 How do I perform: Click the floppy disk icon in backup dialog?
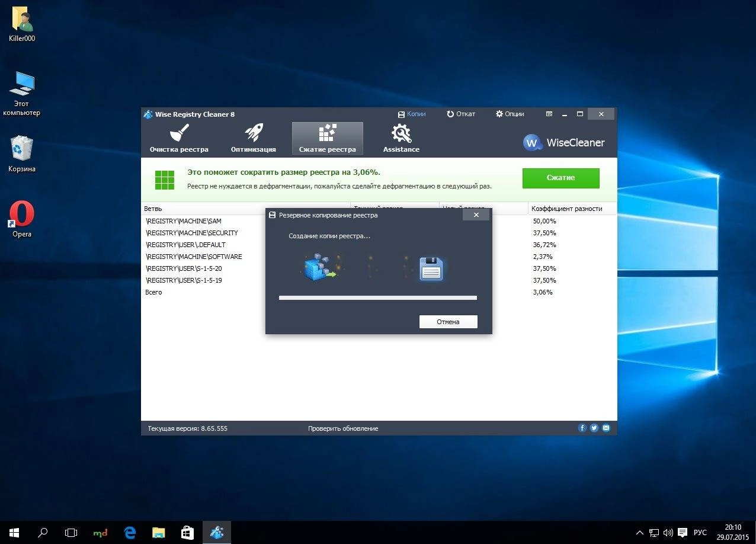coord(431,269)
